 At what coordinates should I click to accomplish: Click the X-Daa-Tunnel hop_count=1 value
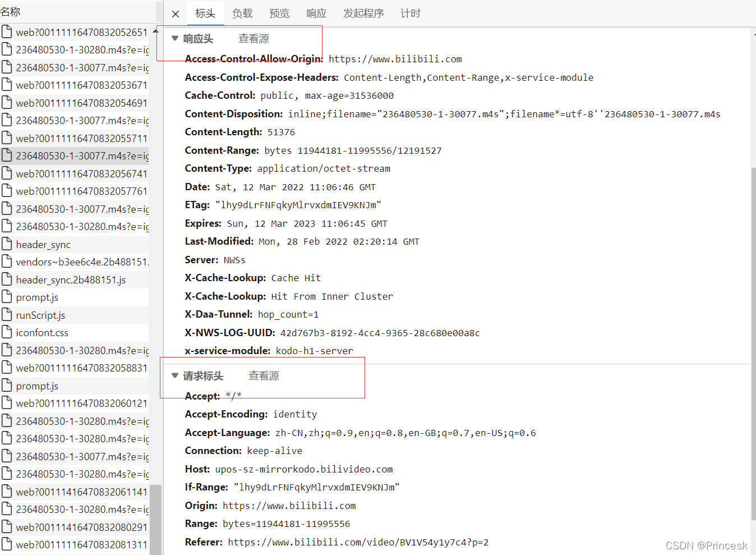[x=288, y=314]
